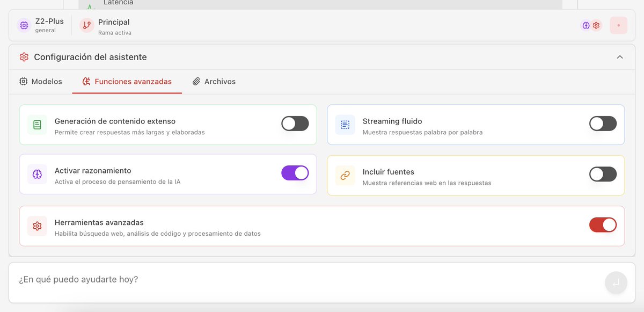Image resolution: width=644 pixels, height=312 pixels.
Task: Click gear icon for Herramientas avanzadas
Action: [x=37, y=226]
